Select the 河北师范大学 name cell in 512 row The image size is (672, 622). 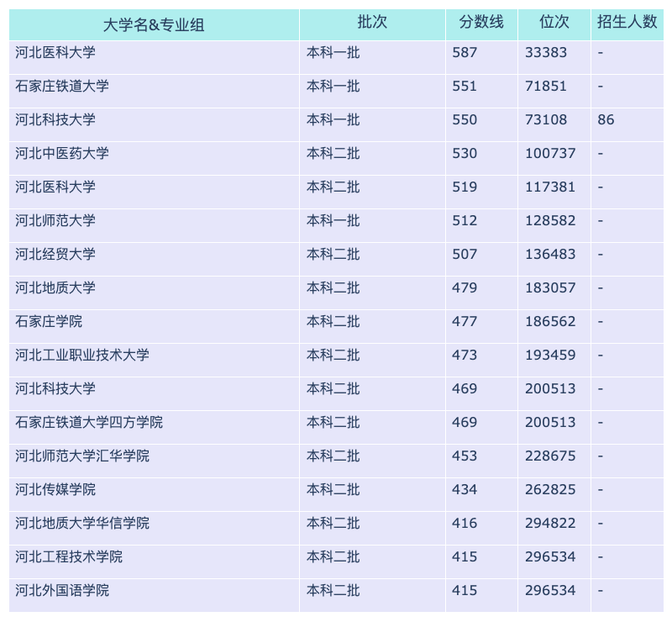pos(154,225)
